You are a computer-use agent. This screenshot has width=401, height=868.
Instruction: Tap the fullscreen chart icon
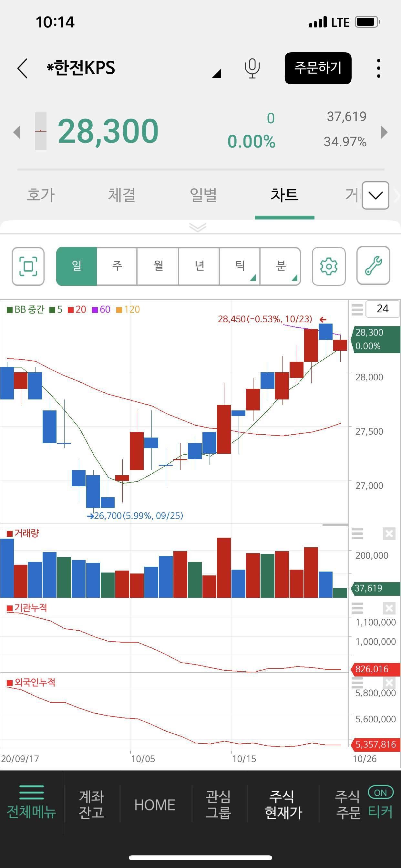point(28,266)
